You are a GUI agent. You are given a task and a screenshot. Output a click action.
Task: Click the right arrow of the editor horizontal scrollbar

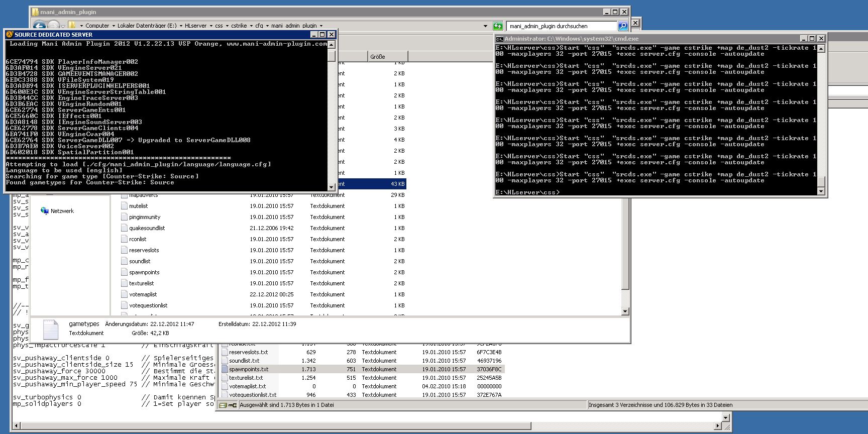(x=718, y=426)
